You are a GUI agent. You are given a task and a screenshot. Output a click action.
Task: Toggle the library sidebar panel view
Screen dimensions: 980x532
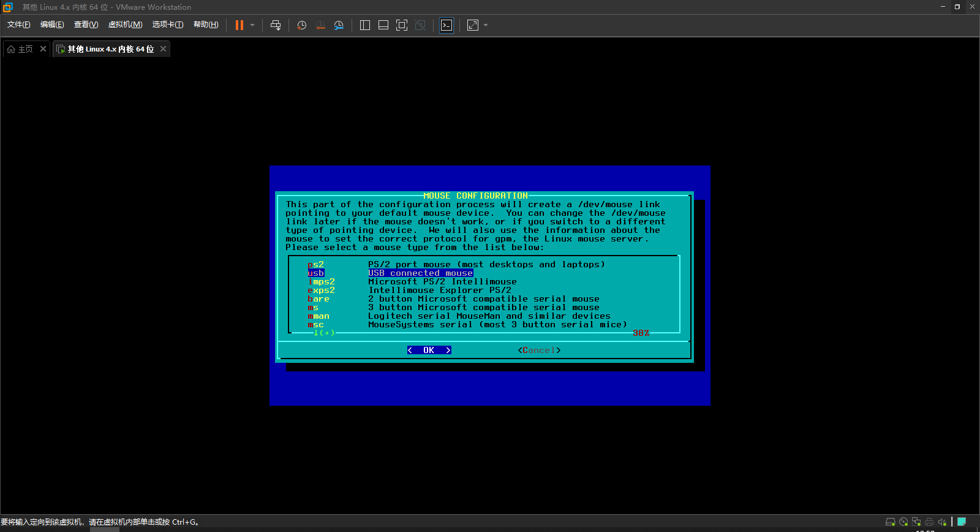point(365,25)
